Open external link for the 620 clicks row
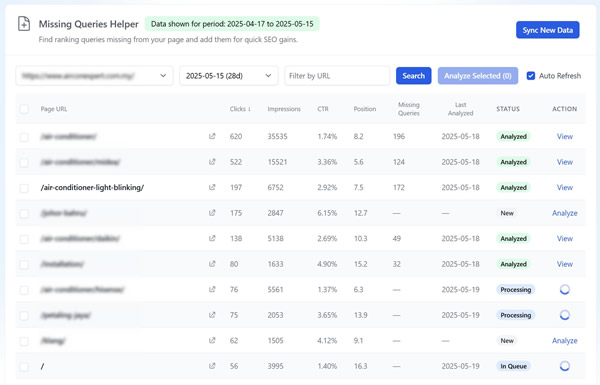Image resolution: width=600 pixels, height=385 pixels. coord(212,136)
